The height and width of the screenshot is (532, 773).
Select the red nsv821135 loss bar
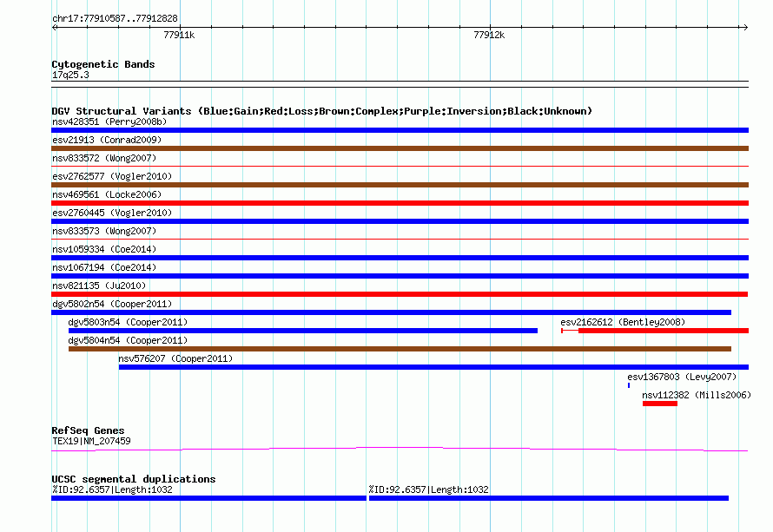pyautogui.click(x=400, y=294)
